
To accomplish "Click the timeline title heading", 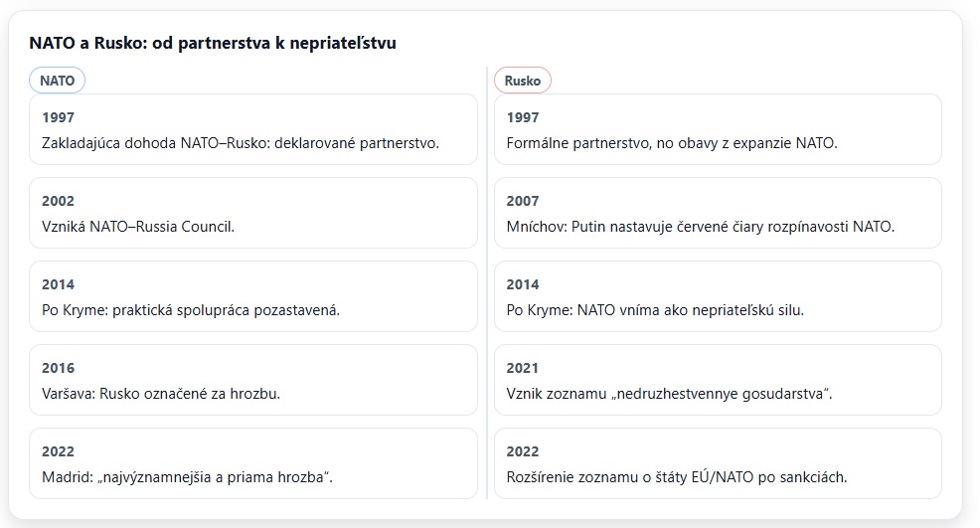I will (x=213, y=43).
